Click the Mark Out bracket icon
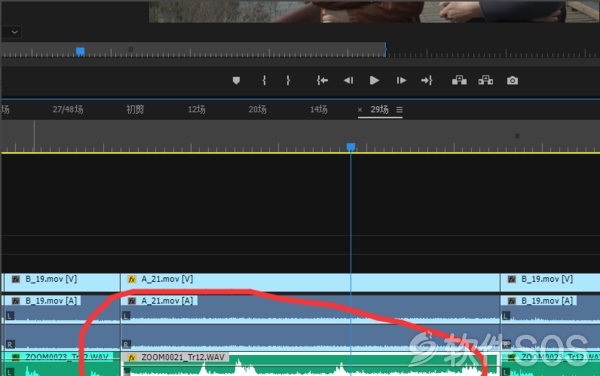The width and height of the screenshot is (600, 376). click(x=288, y=80)
